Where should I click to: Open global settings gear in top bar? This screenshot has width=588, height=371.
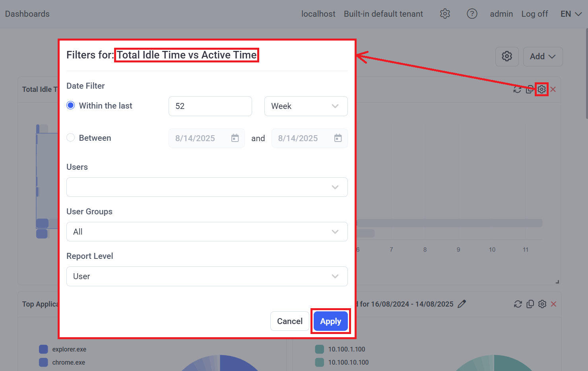point(445,14)
